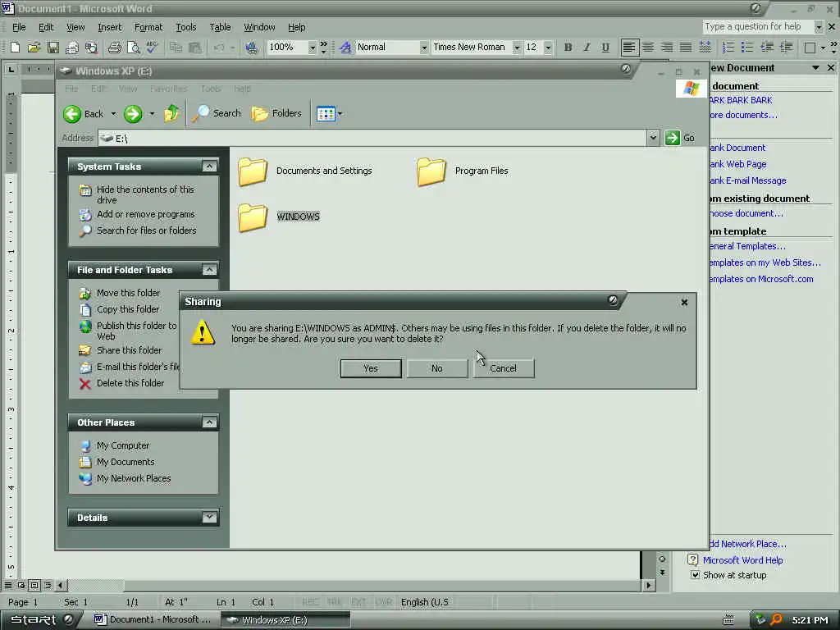Open Word's Format menu
The image size is (840, 630).
pos(148,27)
